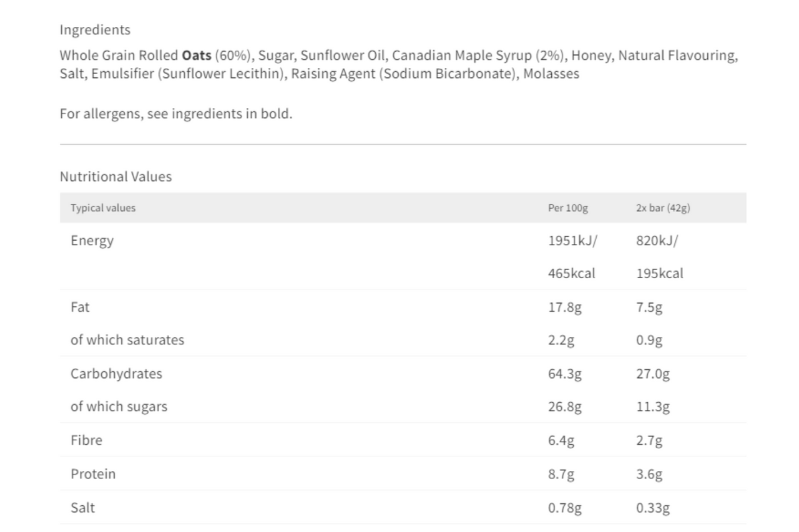The height and width of the screenshot is (532, 799).
Task: Click the Nutritional Values heading
Action: 115,177
